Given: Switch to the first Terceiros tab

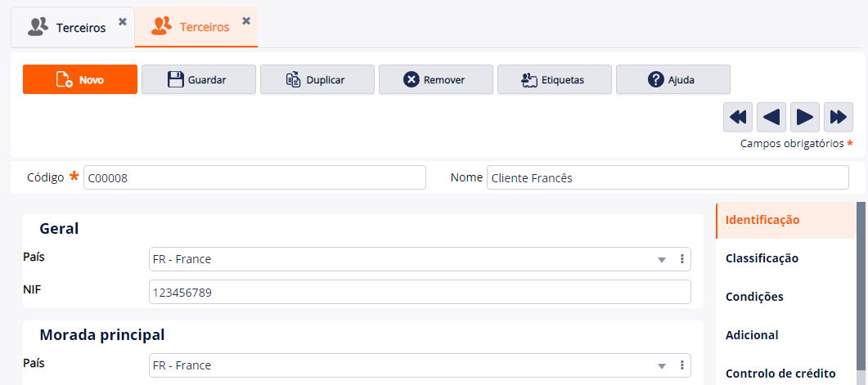Looking at the screenshot, I should [x=70, y=28].
